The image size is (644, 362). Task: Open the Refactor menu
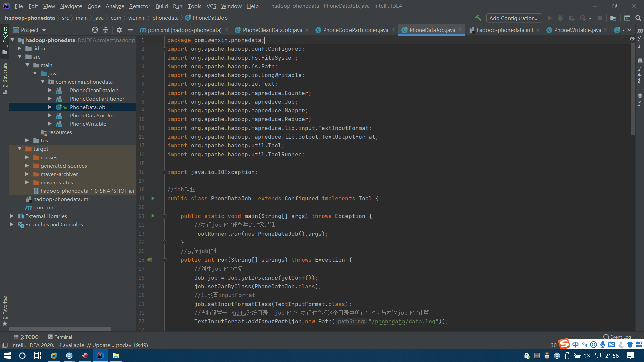point(140,6)
